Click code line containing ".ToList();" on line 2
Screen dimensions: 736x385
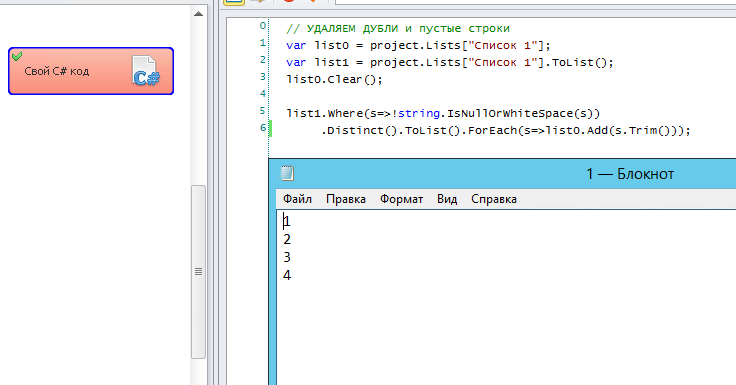(450, 62)
